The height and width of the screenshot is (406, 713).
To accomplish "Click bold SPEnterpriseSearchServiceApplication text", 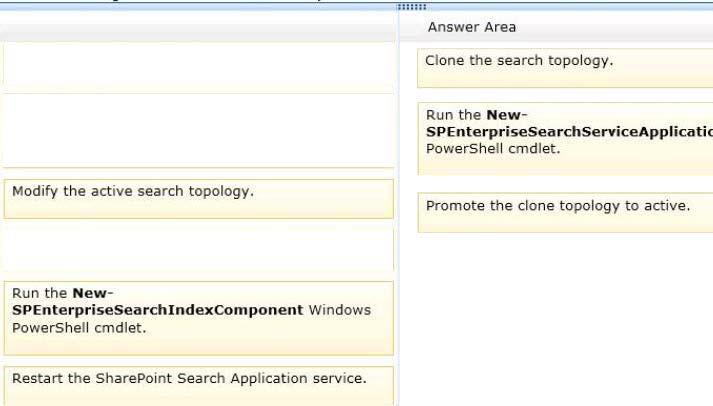I will pos(569,132).
